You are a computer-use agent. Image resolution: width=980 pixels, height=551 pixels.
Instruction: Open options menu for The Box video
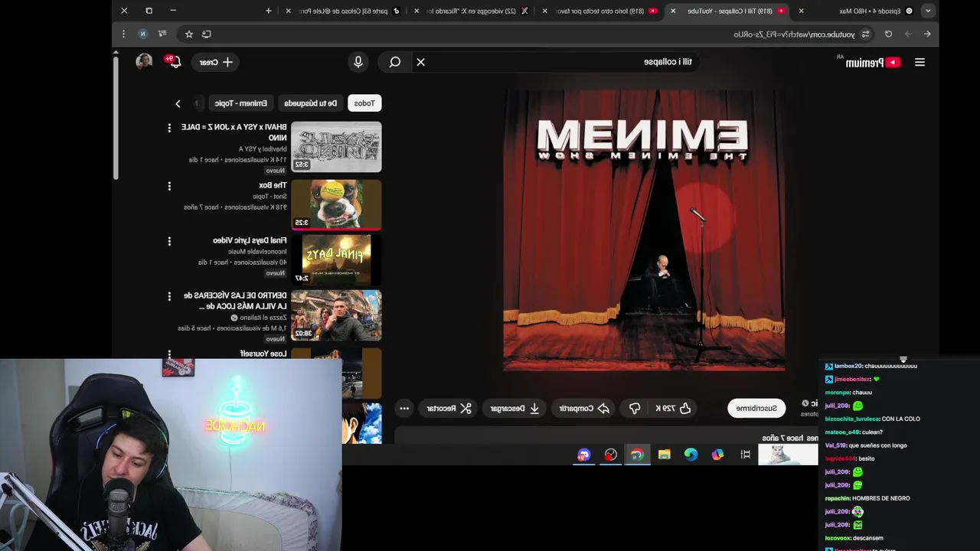click(x=169, y=186)
